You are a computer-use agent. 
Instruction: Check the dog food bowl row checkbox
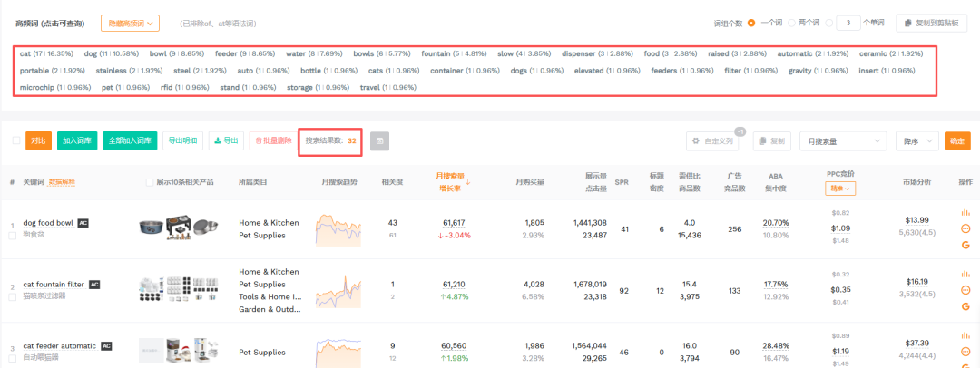12,236
